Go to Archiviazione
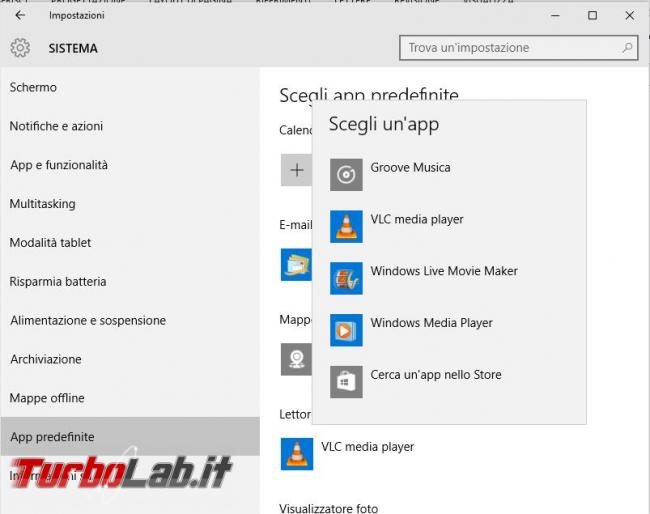The image size is (650, 514). [130, 359]
